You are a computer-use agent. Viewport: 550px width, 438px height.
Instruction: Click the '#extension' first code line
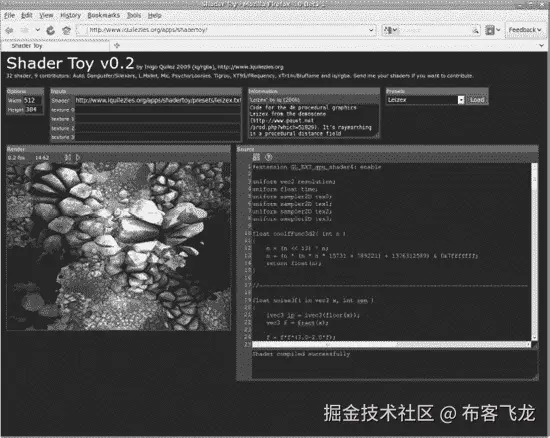(x=317, y=167)
